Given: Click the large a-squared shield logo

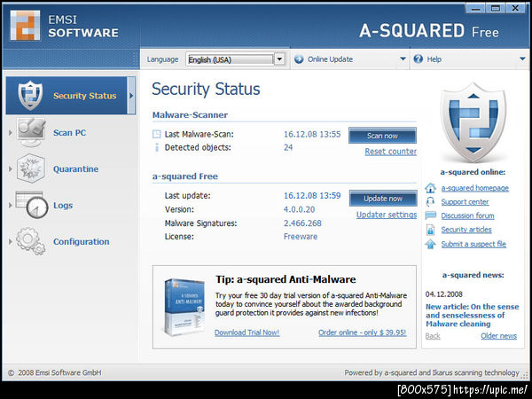Looking at the screenshot, I should coord(473,122).
